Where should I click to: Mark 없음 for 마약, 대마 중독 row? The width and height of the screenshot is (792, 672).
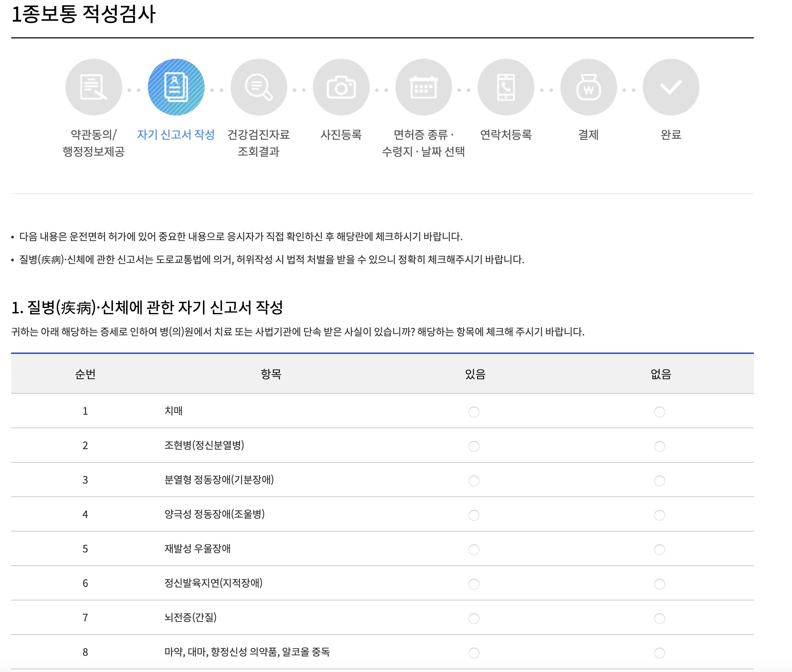click(659, 653)
